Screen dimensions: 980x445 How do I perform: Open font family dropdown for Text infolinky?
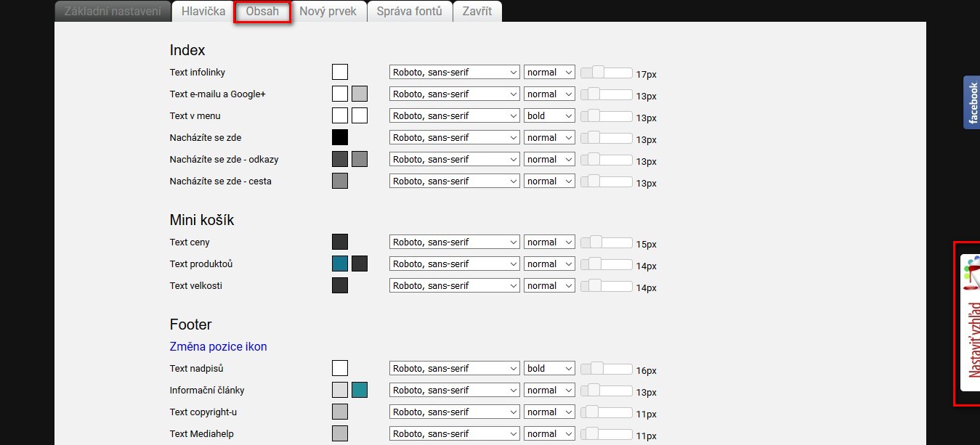455,73
